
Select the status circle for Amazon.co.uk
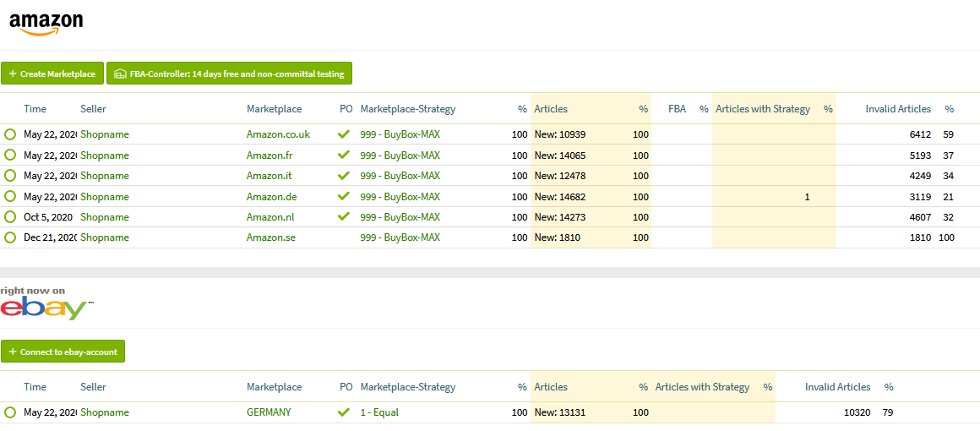click(10, 134)
